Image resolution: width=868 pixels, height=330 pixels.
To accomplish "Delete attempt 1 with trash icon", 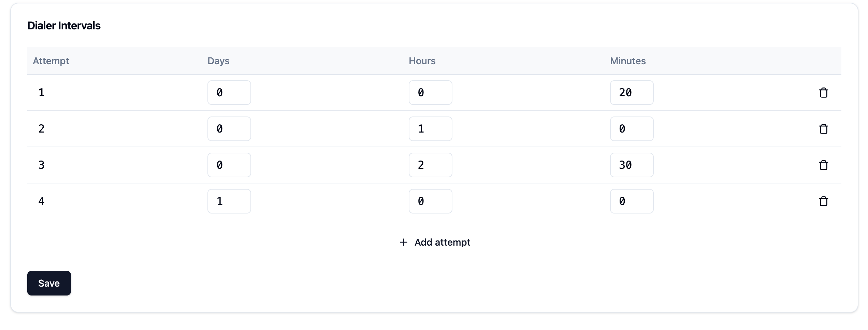I will pyautogui.click(x=823, y=93).
